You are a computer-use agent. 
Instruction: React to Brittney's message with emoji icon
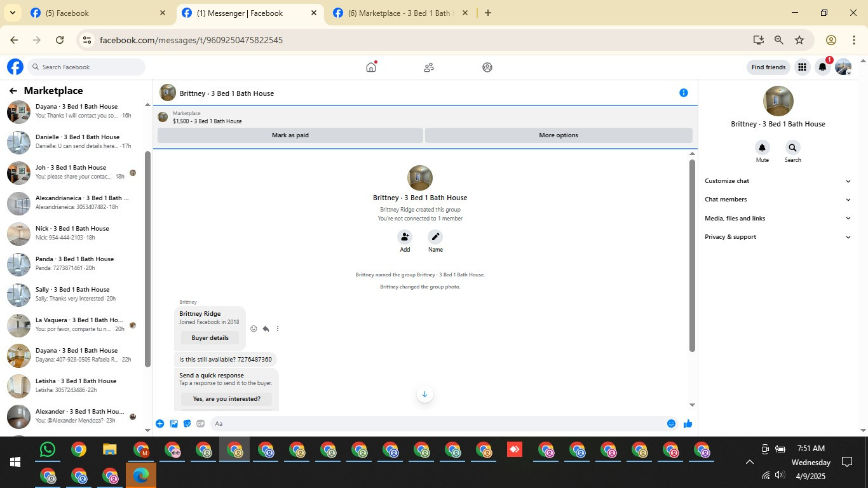(x=254, y=329)
